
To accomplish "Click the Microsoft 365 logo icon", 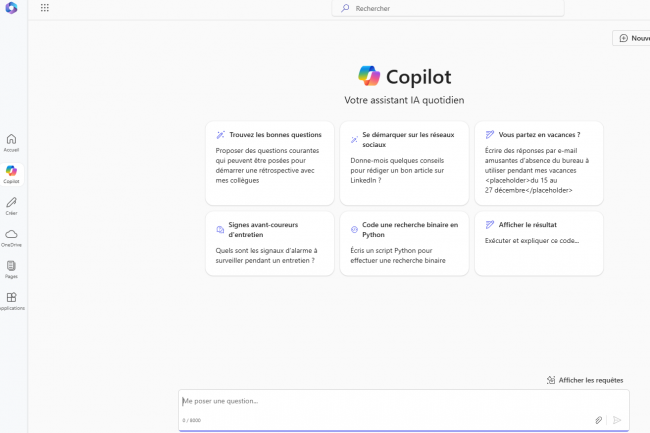I will point(10,8).
